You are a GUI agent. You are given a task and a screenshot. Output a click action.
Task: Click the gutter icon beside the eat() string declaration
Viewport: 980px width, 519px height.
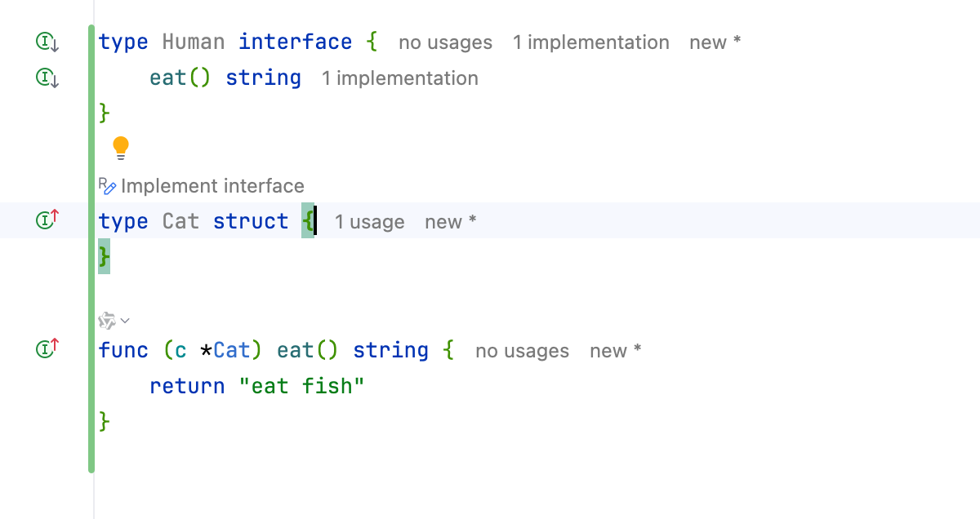47,78
